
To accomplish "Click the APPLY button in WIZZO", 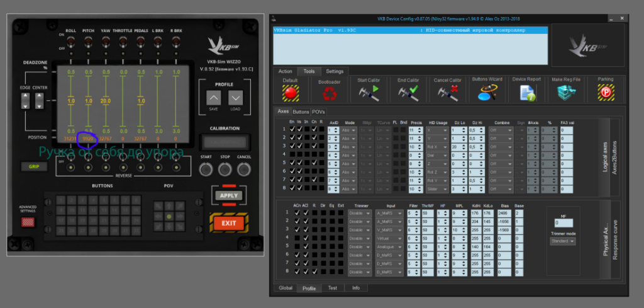I will pyautogui.click(x=229, y=196).
